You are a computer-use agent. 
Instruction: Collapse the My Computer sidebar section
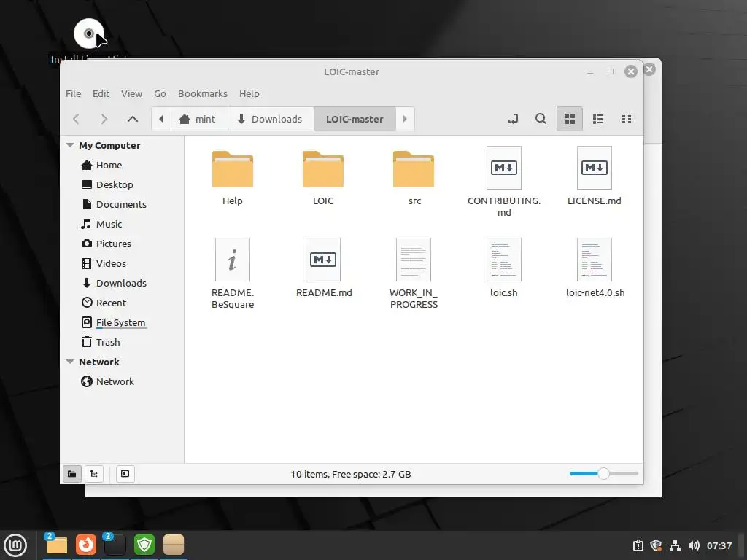tap(70, 145)
